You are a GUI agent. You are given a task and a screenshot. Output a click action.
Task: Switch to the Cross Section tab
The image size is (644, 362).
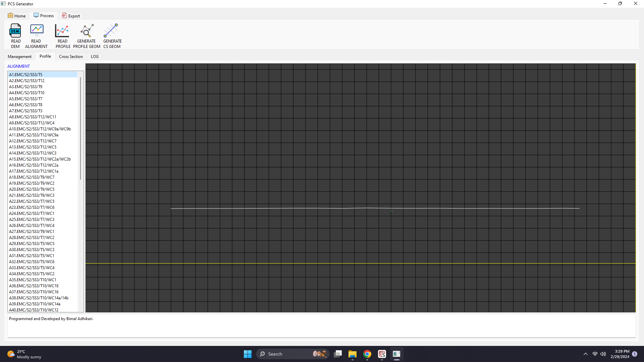pyautogui.click(x=71, y=57)
